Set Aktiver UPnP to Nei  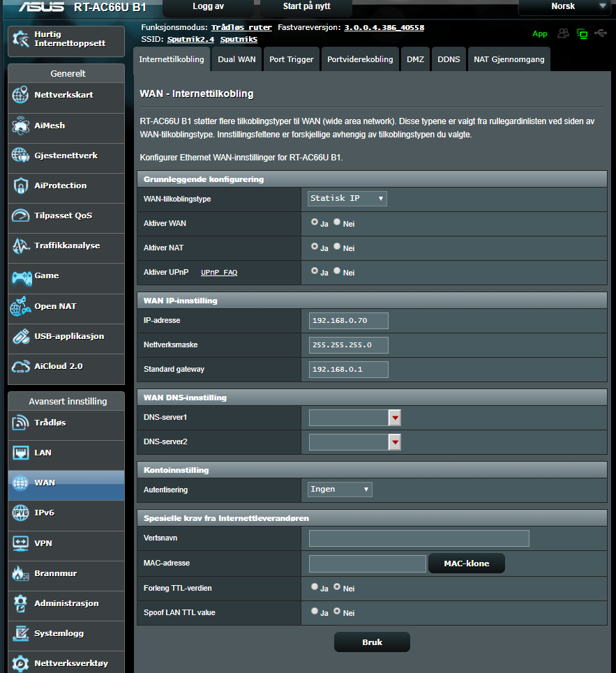pos(337,271)
